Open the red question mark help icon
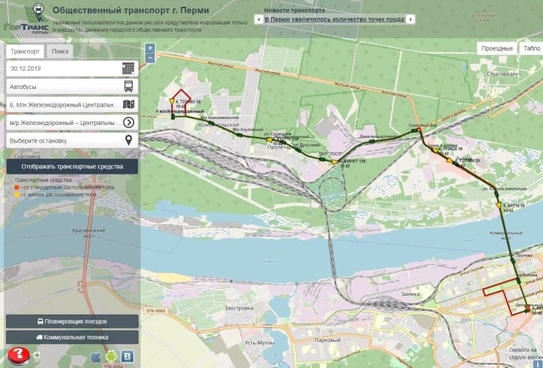 point(19,355)
